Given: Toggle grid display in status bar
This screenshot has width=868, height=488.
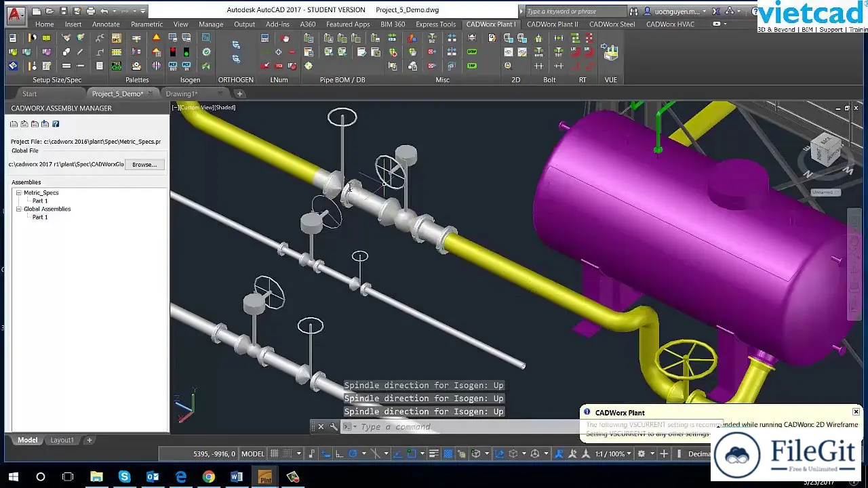Looking at the screenshot, I should [x=274, y=453].
